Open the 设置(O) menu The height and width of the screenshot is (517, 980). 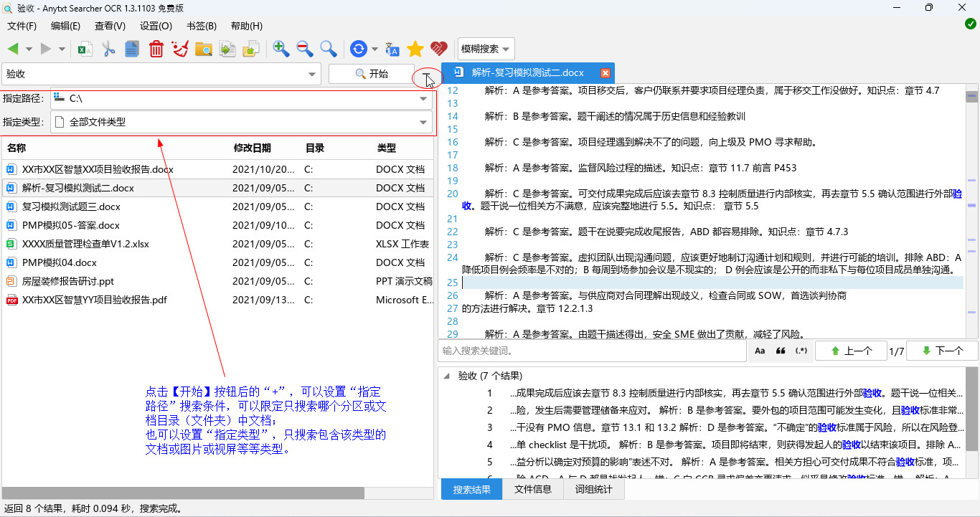tap(156, 26)
